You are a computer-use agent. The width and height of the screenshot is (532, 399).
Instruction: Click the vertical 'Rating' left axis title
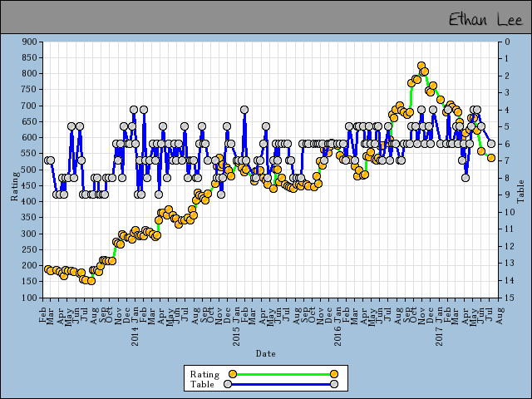coord(15,186)
